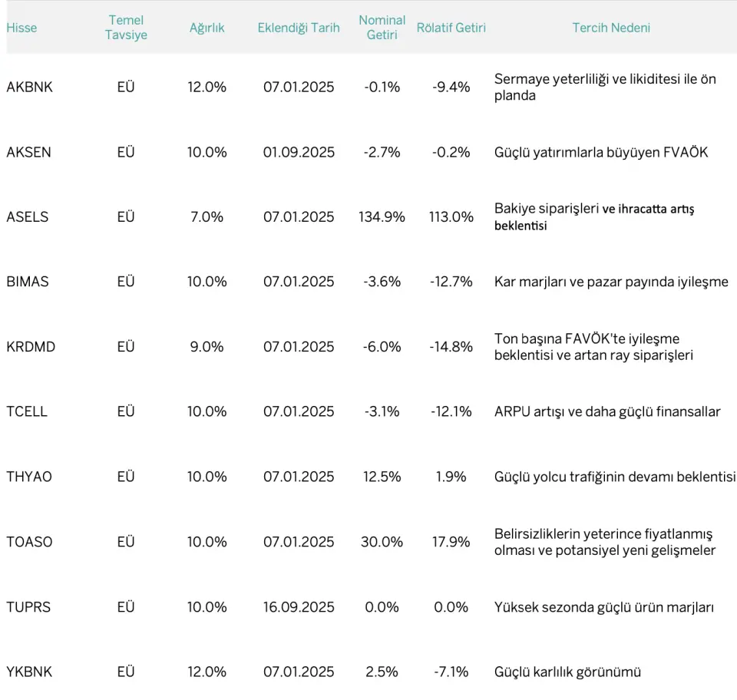Select the Rölatif Getiri column header
This screenshot has width=737, height=700.
coord(451,28)
